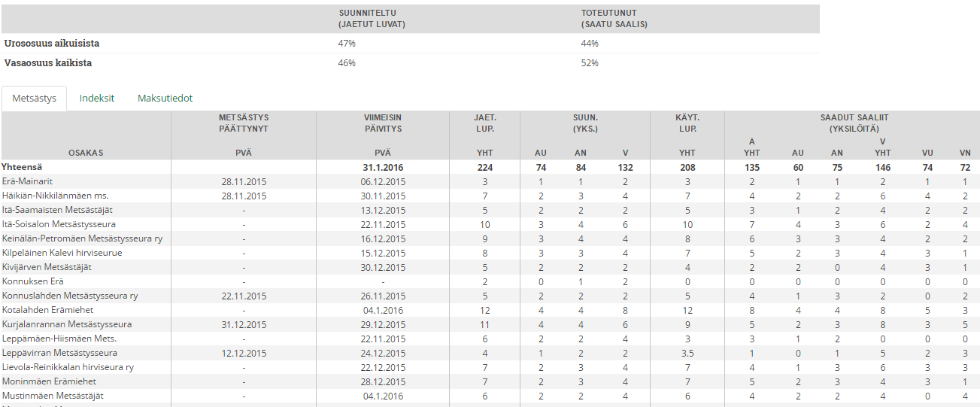
Task: Switch to the Metsästys tab
Action: [34, 99]
